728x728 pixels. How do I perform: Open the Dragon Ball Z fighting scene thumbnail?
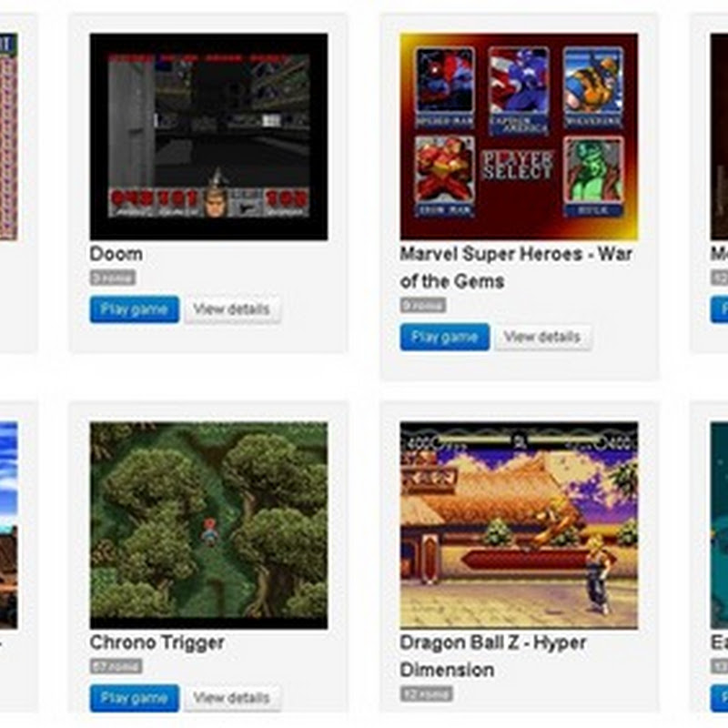[519, 526]
